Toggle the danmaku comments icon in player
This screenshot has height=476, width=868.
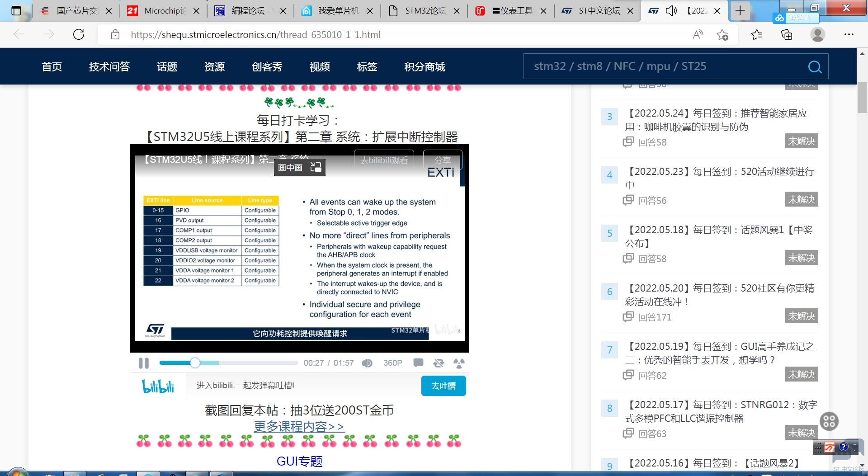418,363
